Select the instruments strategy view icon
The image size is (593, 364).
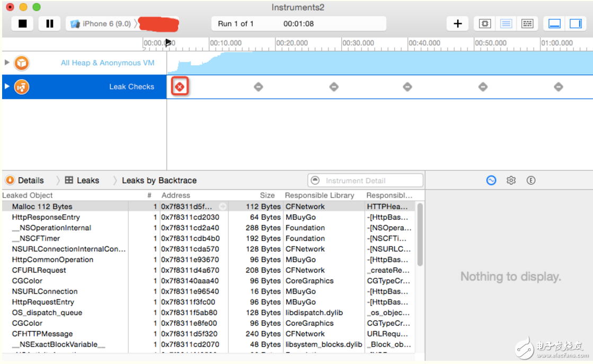(x=506, y=24)
